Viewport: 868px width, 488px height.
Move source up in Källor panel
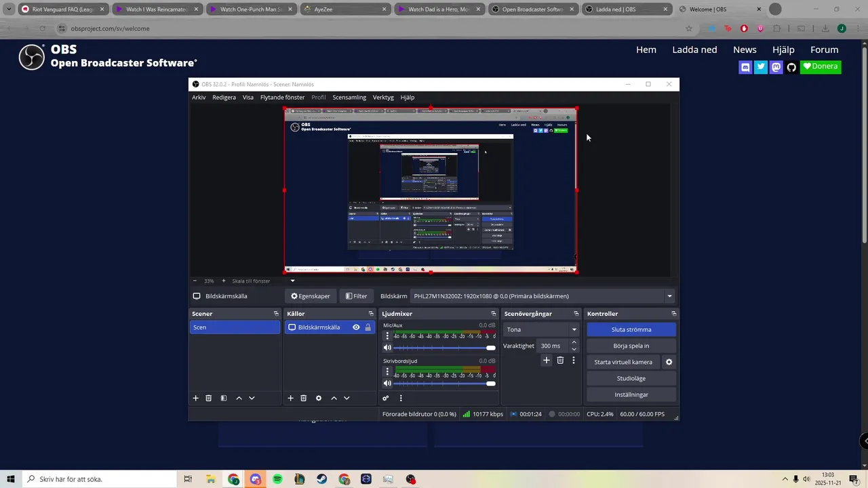click(334, 398)
